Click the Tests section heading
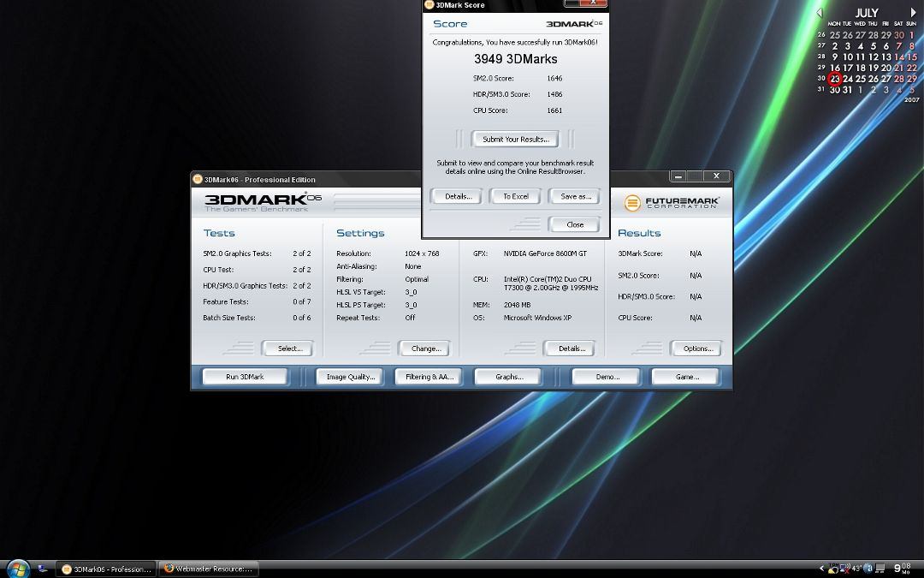Image resolution: width=924 pixels, height=578 pixels. pos(219,233)
